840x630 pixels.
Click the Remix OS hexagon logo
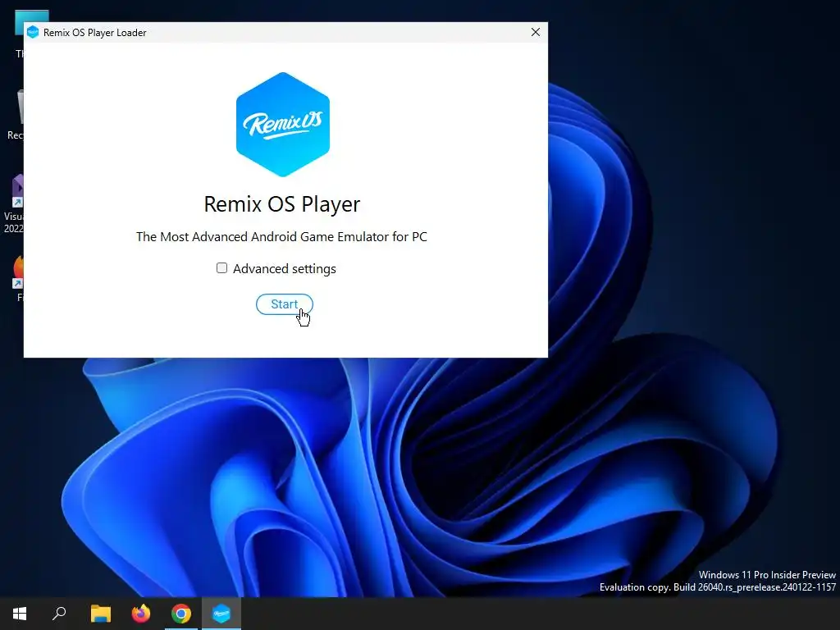pos(283,125)
